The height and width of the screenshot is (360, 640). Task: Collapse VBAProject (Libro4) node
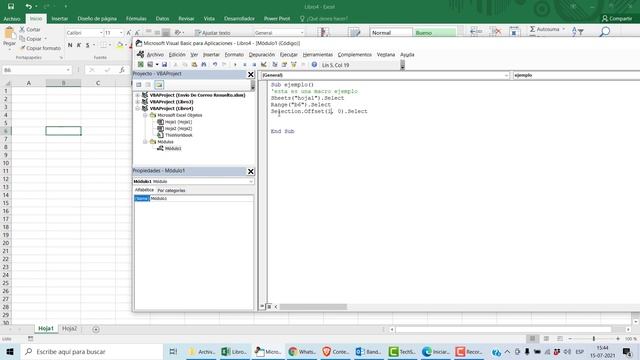138,108
